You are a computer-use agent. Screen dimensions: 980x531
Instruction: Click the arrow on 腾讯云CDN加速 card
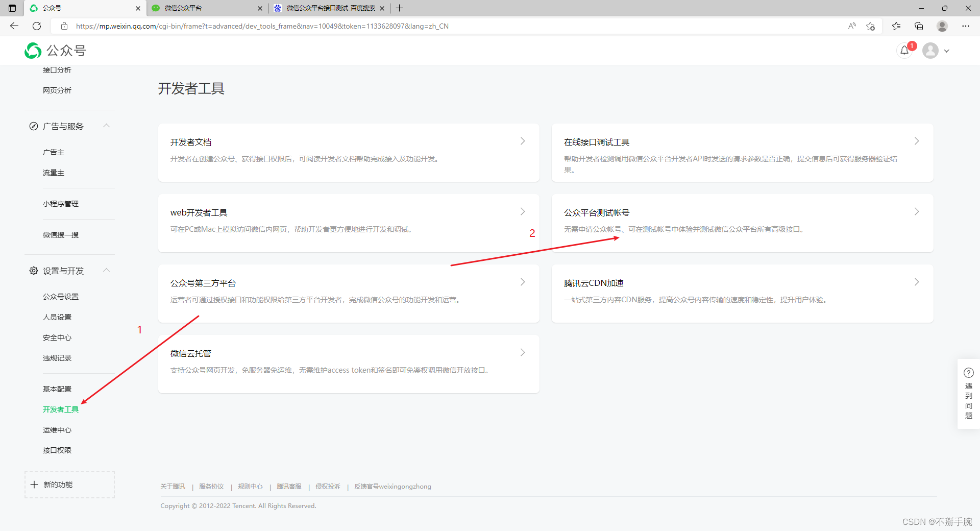(917, 282)
